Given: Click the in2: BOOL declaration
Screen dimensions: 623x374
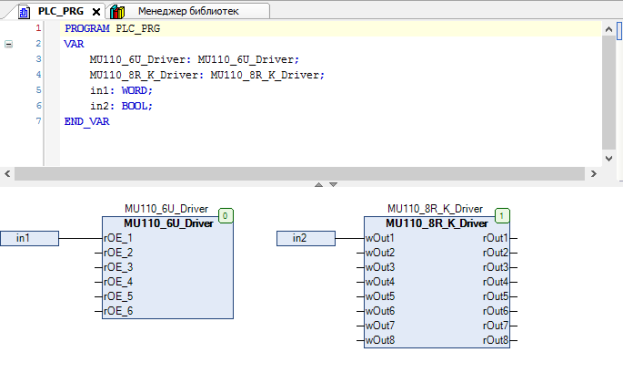Looking at the screenshot, I should coord(121,106).
